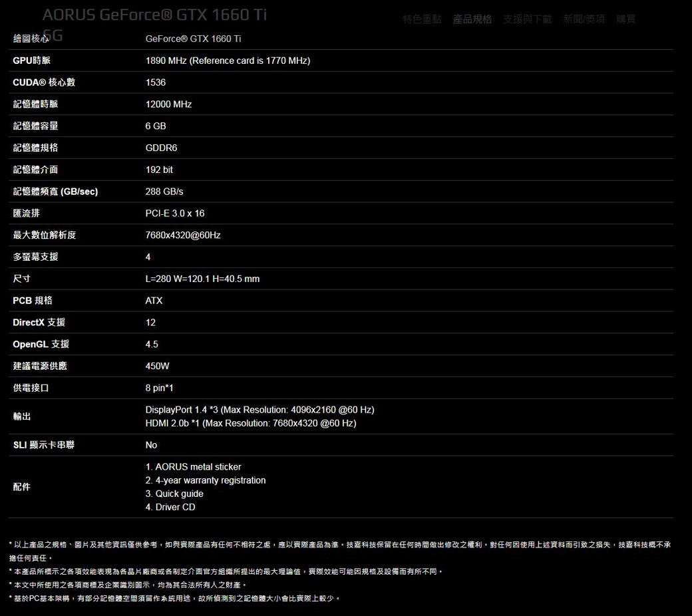The height and width of the screenshot is (616, 692).
Task: Click the 記憶體時脈 value 12000 MHz
Action: pos(168,104)
